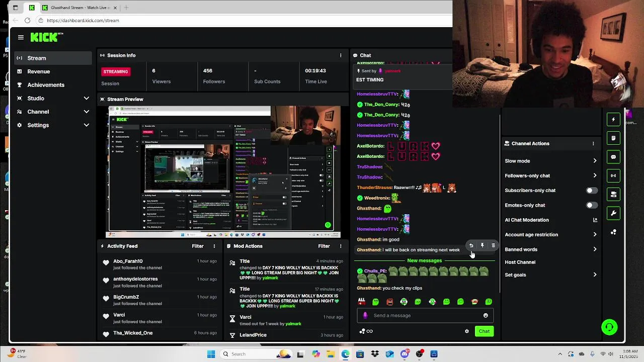Click the New messages divider
Image resolution: width=644 pixels, height=362 pixels.
[424, 260]
